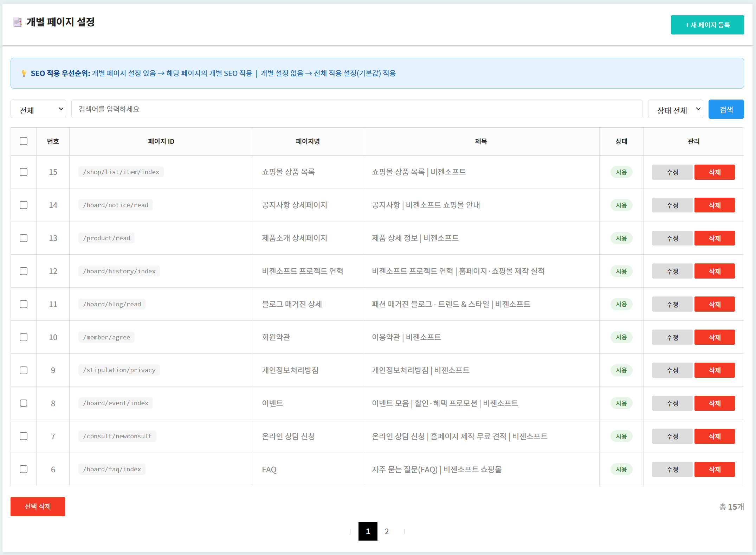Viewport: 756px width, 555px height.
Task: Select the checkbox for the /member/agree row
Action: [x=24, y=337]
